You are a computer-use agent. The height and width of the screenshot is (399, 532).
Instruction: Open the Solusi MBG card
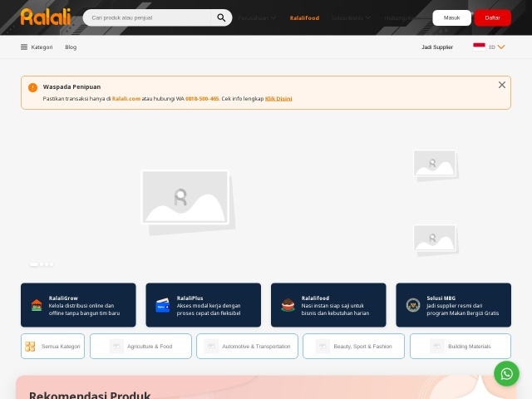point(453,305)
